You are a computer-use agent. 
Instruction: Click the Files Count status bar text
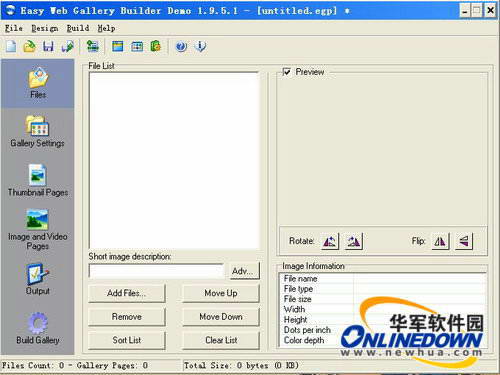(75, 366)
